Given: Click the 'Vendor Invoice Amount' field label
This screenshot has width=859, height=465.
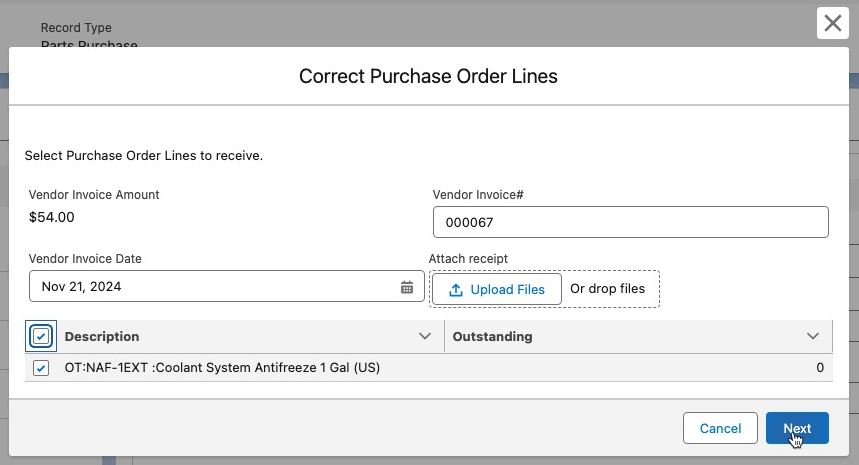Looking at the screenshot, I should 94,194.
